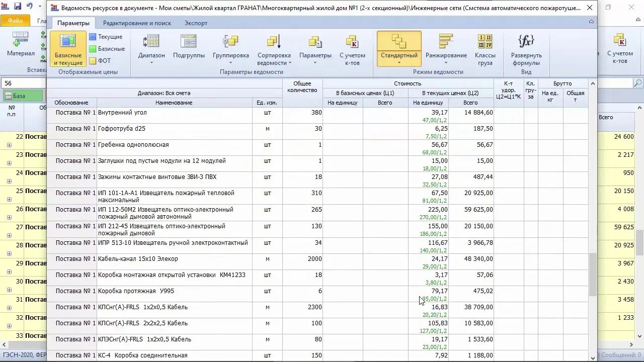Toggle С учетом к-тов in Ведомость ribbon
The width and height of the screenshot is (644, 362).
[352, 49]
